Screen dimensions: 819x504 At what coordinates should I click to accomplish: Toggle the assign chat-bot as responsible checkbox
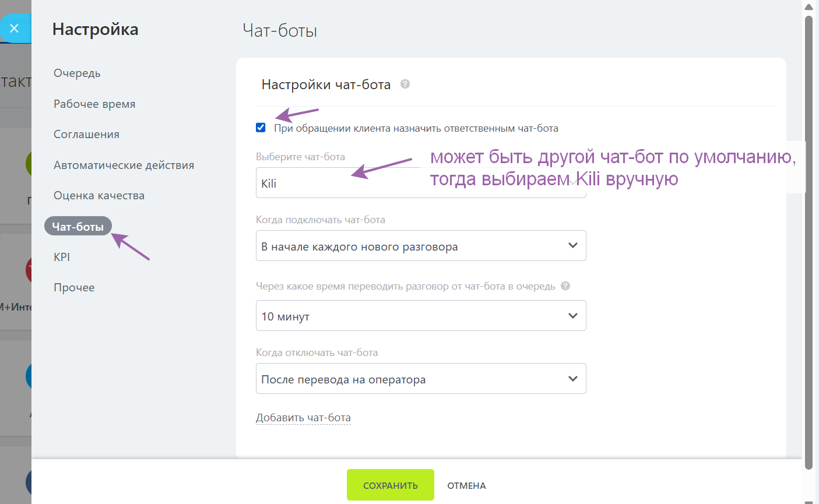tap(261, 128)
